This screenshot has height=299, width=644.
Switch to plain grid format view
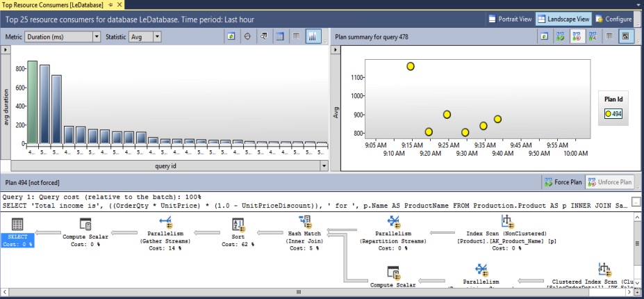point(296,37)
